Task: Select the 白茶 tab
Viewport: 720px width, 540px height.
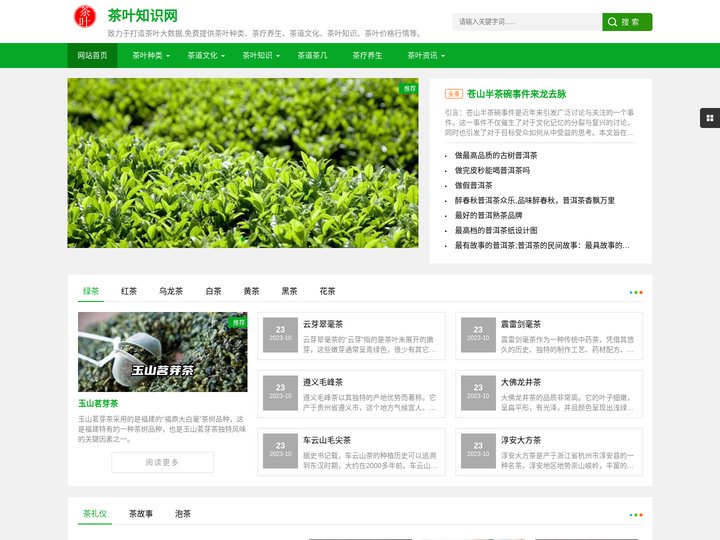Action: [214, 291]
